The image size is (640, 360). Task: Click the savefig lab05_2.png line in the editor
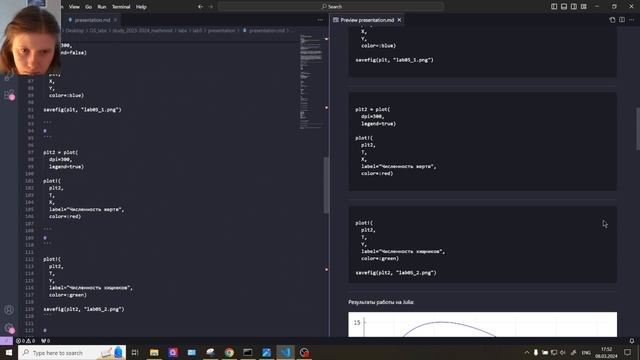pyautogui.click(x=84, y=309)
